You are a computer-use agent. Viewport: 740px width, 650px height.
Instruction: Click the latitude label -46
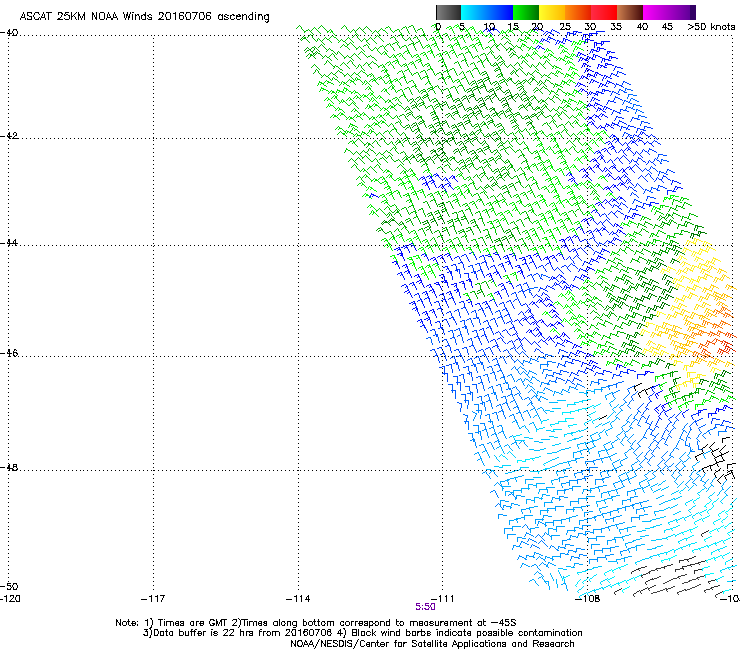(x=9, y=353)
